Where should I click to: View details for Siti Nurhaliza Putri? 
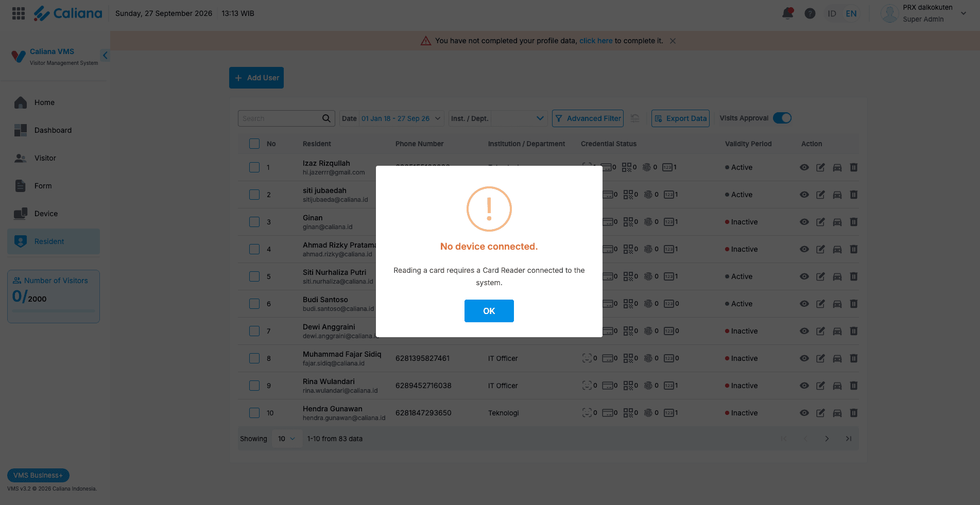pyautogui.click(x=804, y=276)
